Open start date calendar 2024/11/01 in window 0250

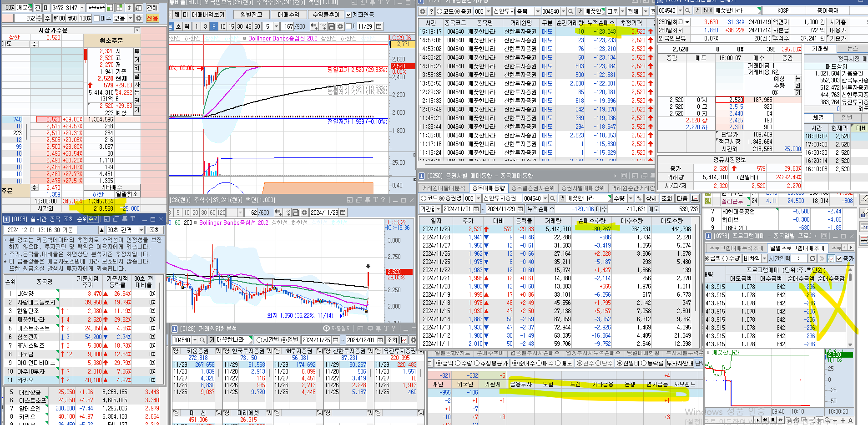tap(476, 209)
